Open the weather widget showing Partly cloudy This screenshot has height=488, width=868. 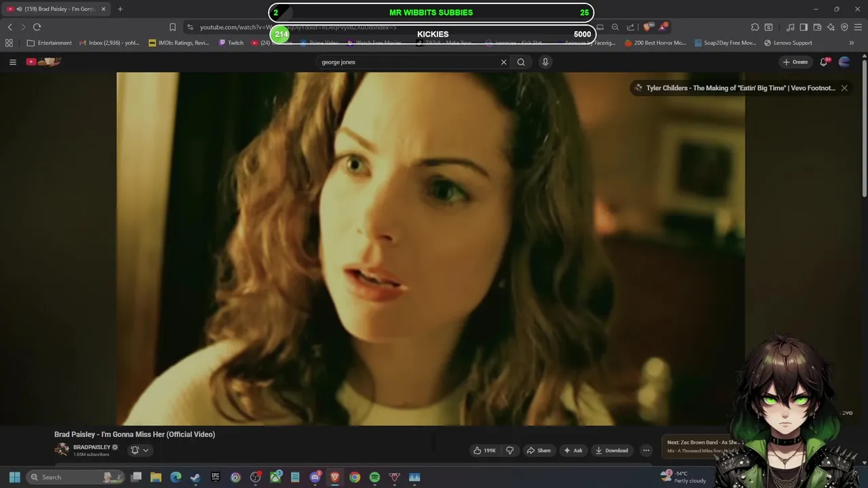click(x=684, y=477)
